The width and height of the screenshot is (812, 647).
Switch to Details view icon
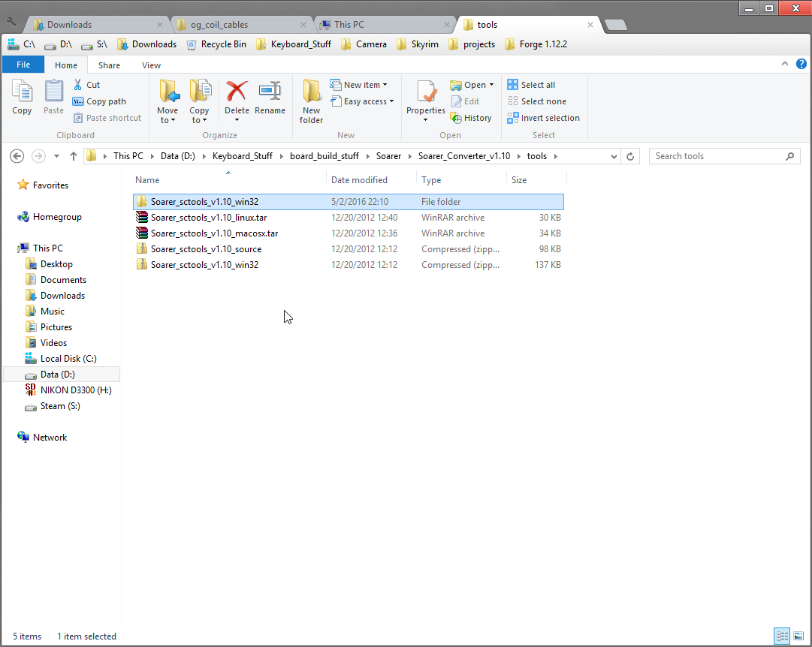pyautogui.click(x=782, y=636)
